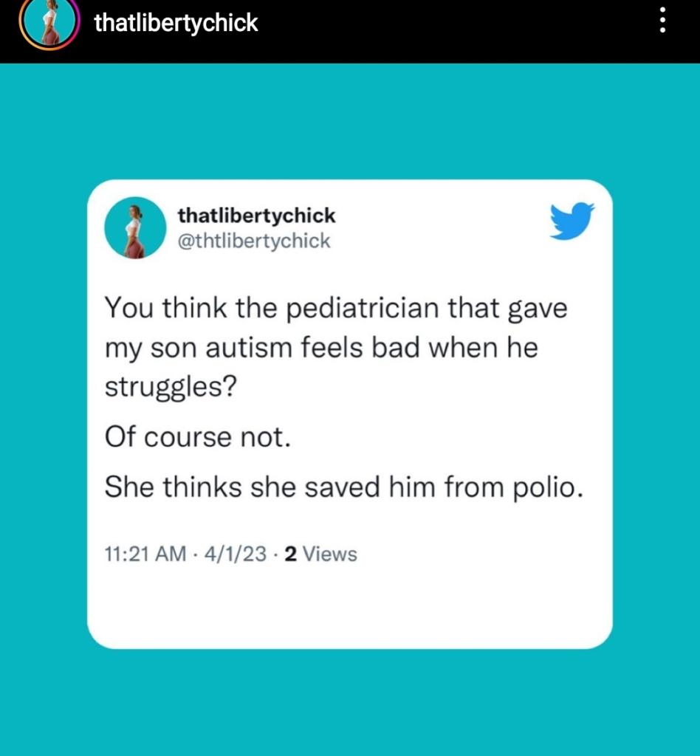Screen dimensions: 700x756
Task: Click the 11:21 AM timestamp
Action: coord(145,553)
